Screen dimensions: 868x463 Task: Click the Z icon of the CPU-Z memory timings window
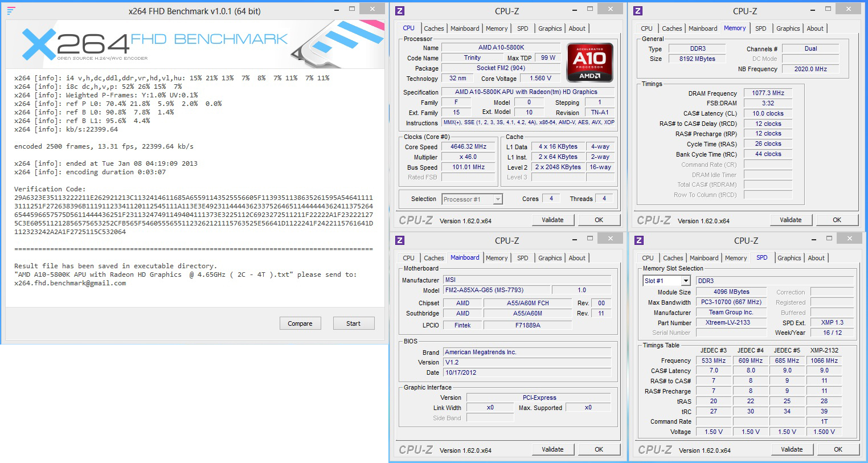638,11
